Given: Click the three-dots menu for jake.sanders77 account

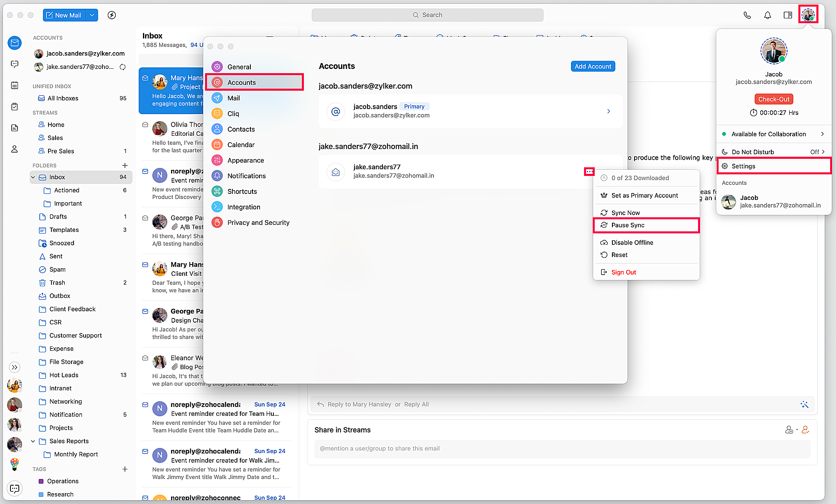Looking at the screenshot, I should pos(589,171).
